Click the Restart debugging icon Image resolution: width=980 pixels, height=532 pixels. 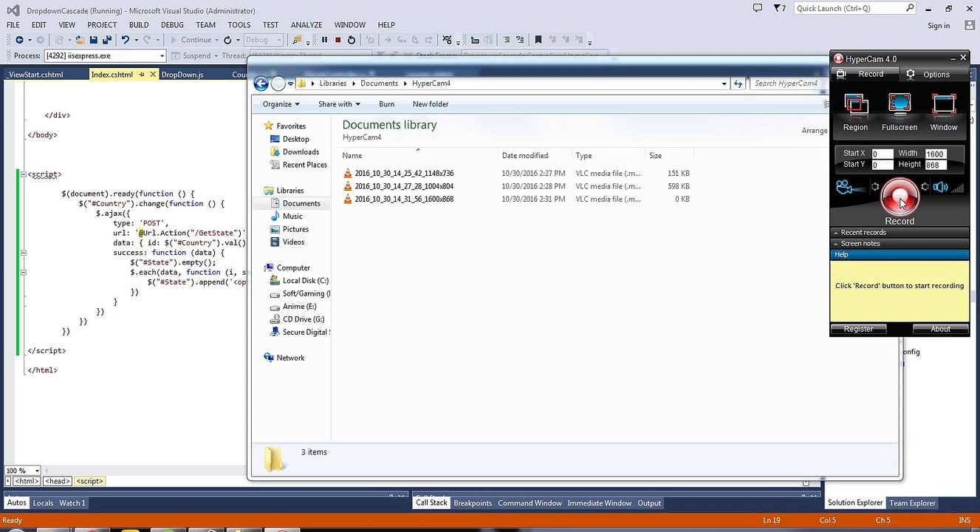(x=352, y=40)
